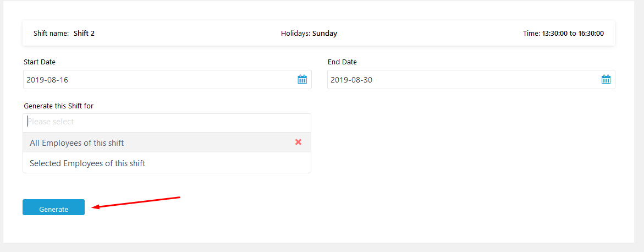Remove All Employees selection with red X
The width and height of the screenshot is (644, 252).
click(x=299, y=142)
